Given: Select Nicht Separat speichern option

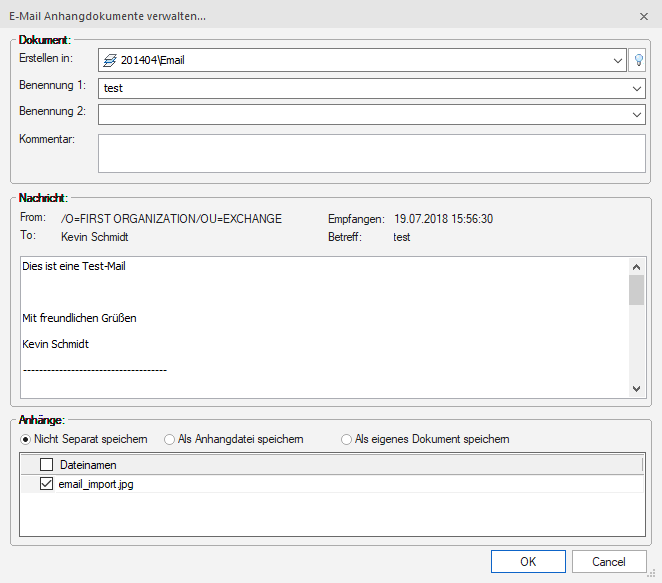Looking at the screenshot, I should point(26,439).
